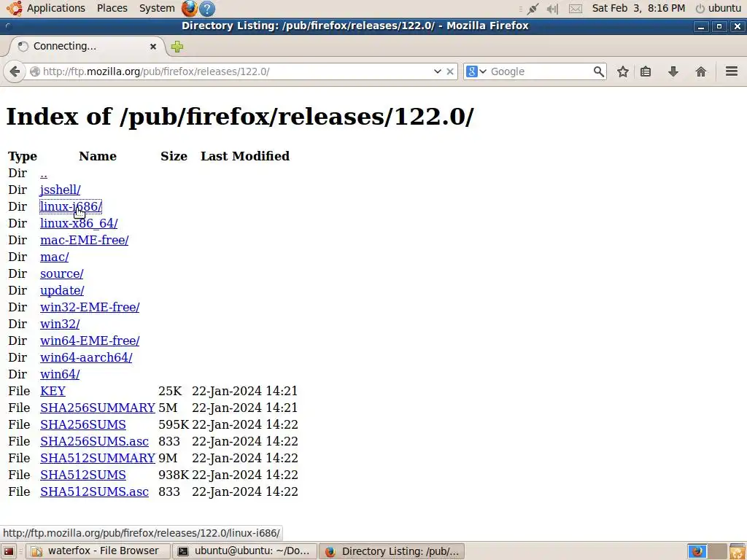Image resolution: width=747 pixels, height=560 pixels.
Task: Open the SHA512SUMS file link
Action: pos(83,475)
